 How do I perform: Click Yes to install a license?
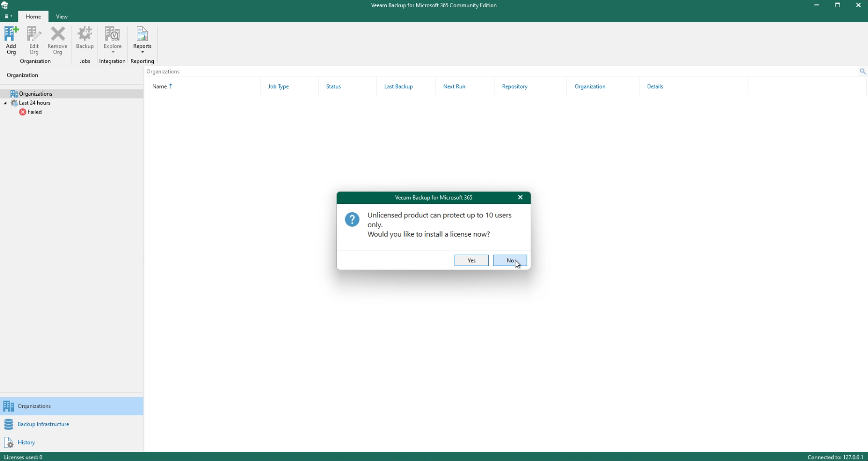[471, 260]
